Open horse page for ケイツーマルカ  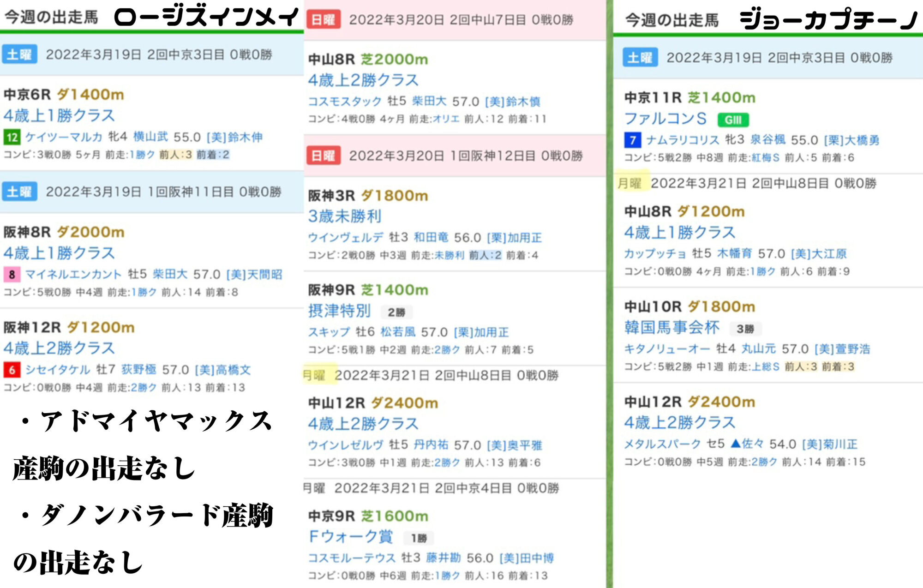[x=64, y=137]
